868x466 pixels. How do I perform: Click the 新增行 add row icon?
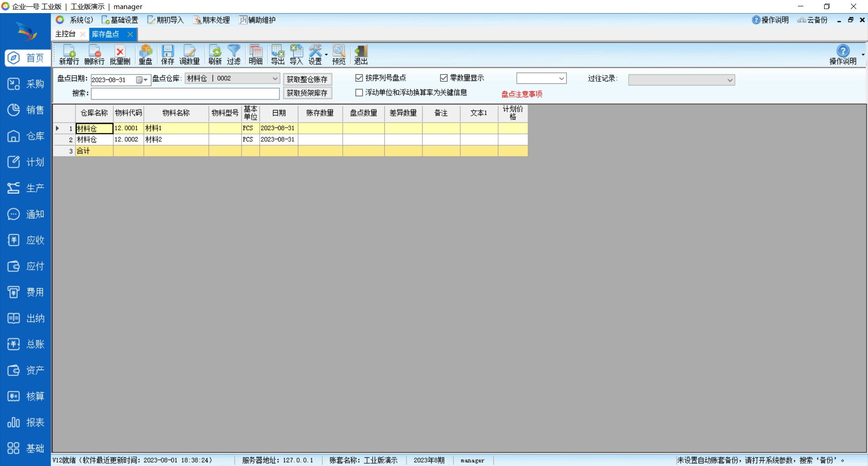tap(69, 55)
